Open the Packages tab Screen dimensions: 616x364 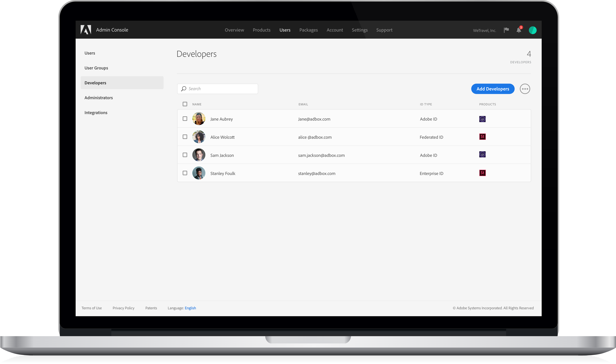pos(308,30)
